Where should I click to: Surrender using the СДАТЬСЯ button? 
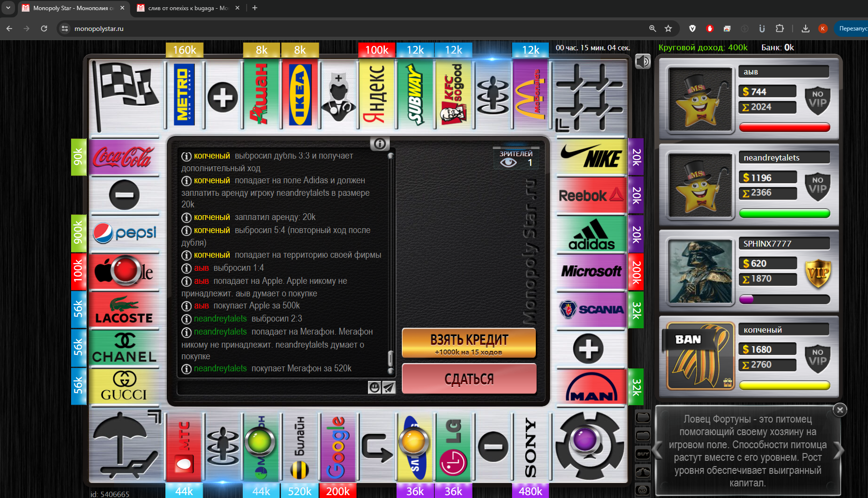pyautogui.click(x=469, y=379)
